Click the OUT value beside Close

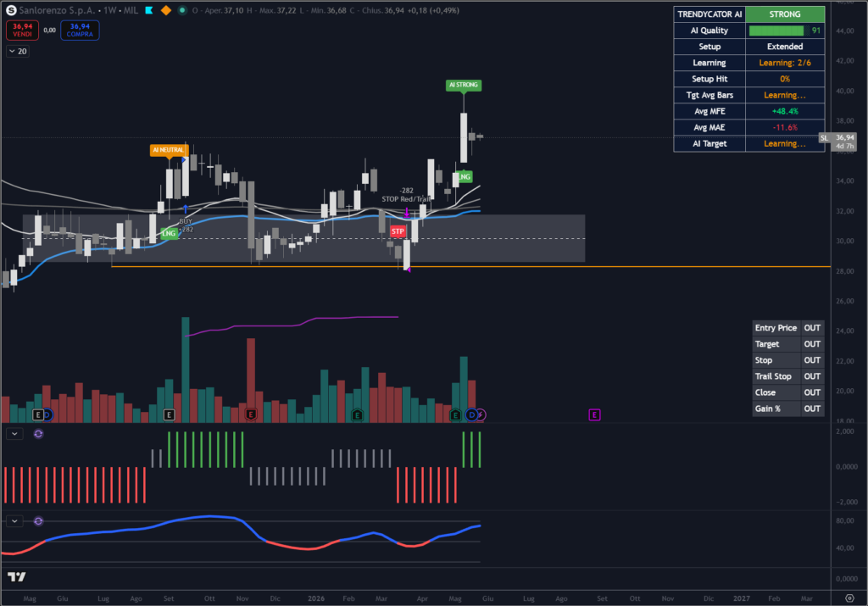pos(812,392)
